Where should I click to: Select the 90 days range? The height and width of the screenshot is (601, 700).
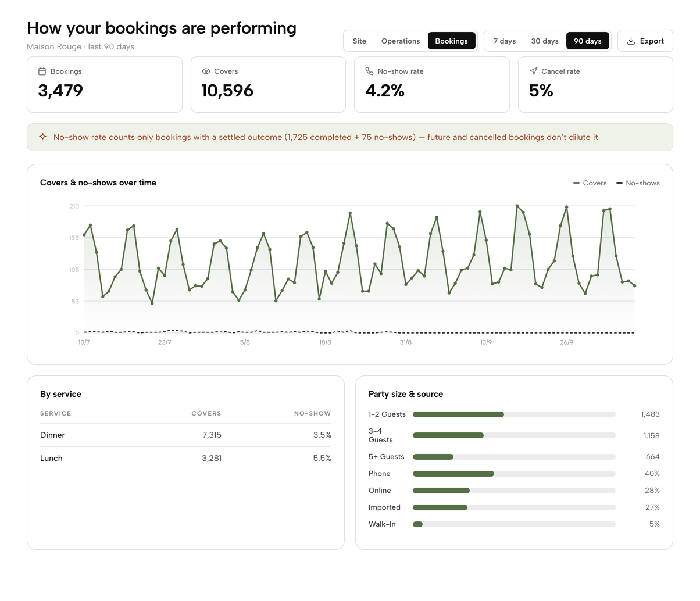click(x=588, y=41)
